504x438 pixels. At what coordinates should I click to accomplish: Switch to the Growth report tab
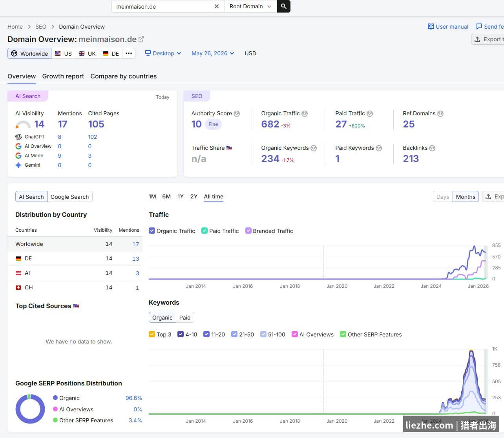[x=63, y=76]
